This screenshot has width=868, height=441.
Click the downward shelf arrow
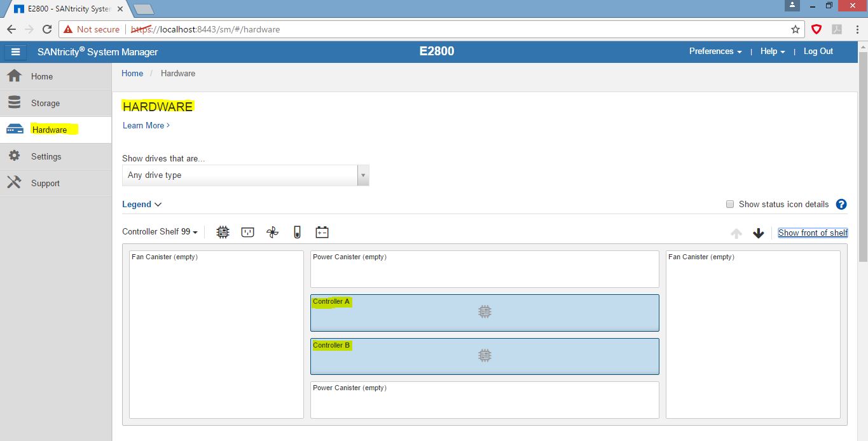tap(758, 233)
